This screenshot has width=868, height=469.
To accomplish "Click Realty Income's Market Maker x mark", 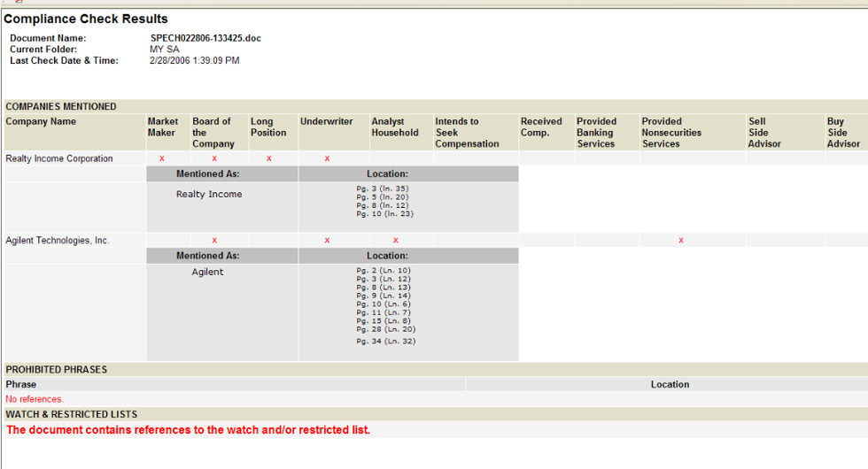I will coord(161,158).
